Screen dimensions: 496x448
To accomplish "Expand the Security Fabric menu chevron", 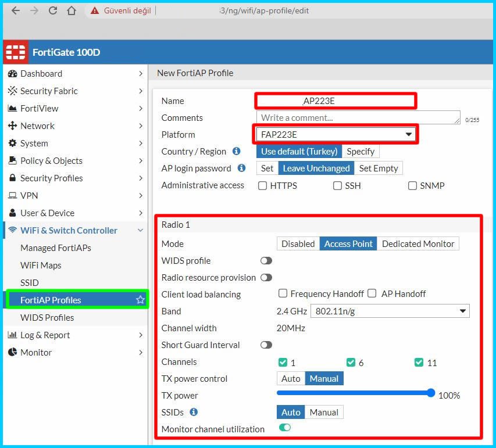I will click(x=141, y=91).
